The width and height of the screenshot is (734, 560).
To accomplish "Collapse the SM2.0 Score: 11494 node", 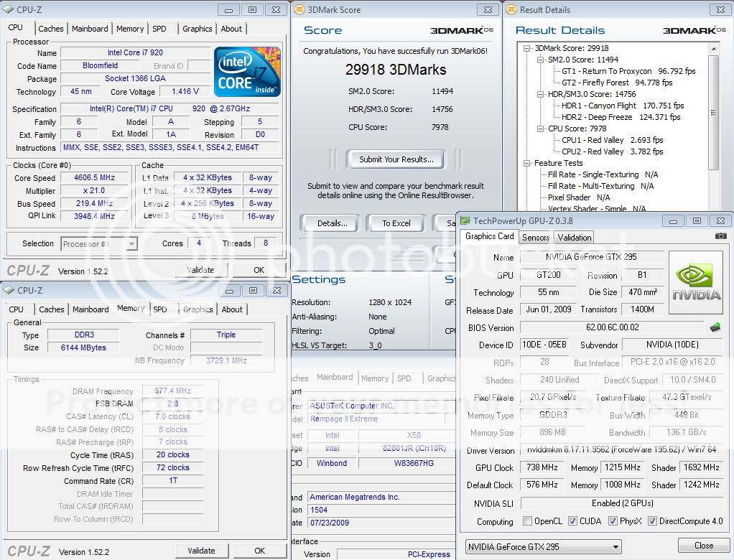I will (x=540, y=60).
